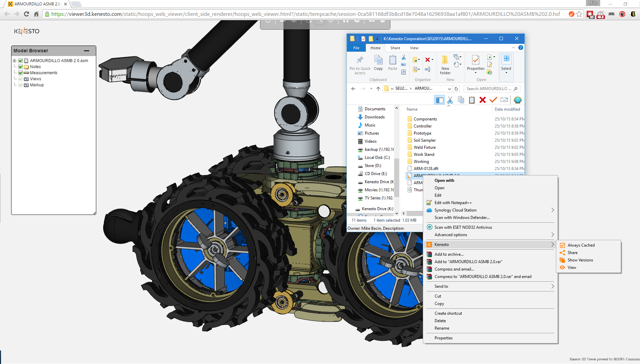Click the Back arrow in Explorer navigation
The width and height of the screenshot is (640, 364).
tap(353, 89)
